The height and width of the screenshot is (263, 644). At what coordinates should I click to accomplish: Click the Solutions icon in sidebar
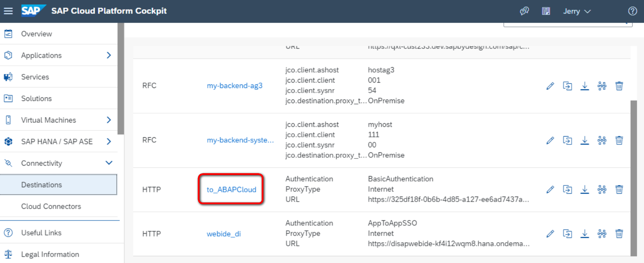(8, 98)
